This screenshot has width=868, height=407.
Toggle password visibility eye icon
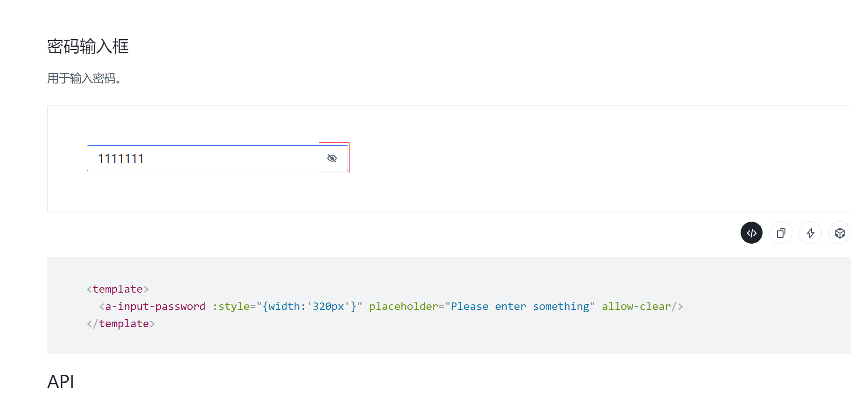pos(332,158)
